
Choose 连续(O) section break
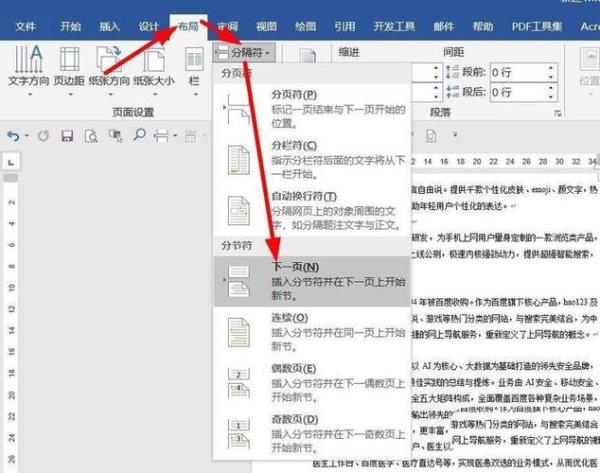point(312,332)
